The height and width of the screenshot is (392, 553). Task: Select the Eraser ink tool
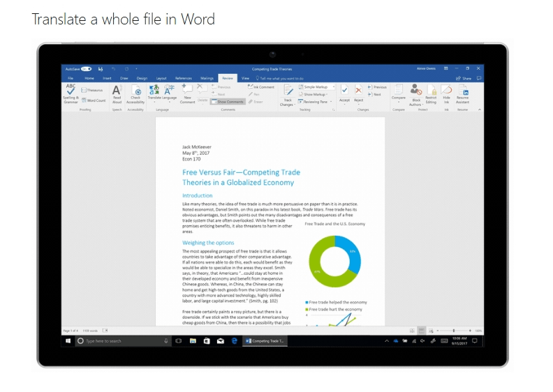256,101
